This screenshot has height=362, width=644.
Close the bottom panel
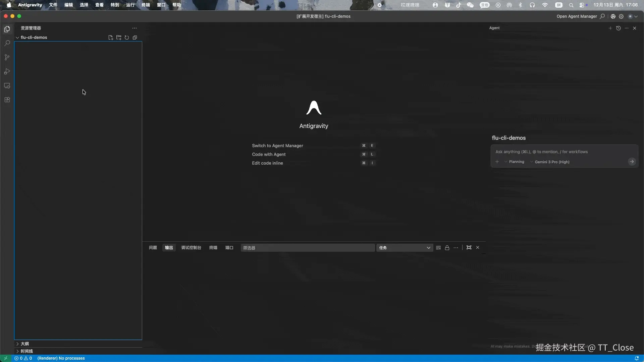(478, 247)
